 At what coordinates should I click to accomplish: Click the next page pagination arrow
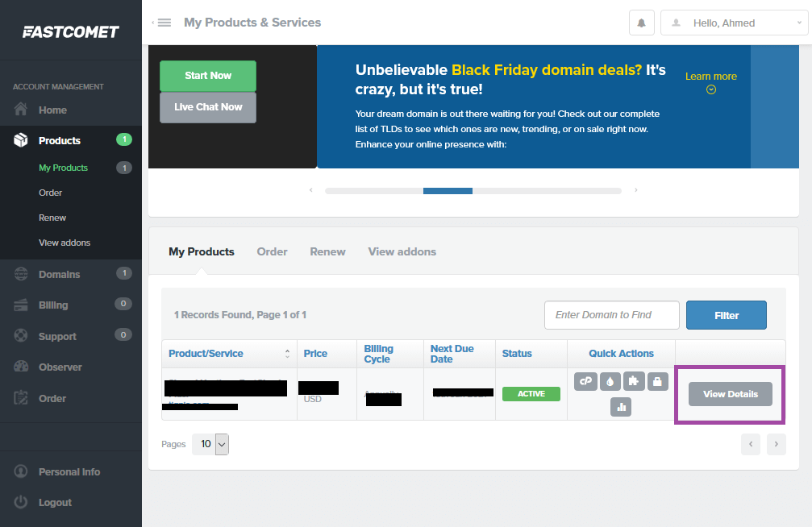tap(777, 444)
